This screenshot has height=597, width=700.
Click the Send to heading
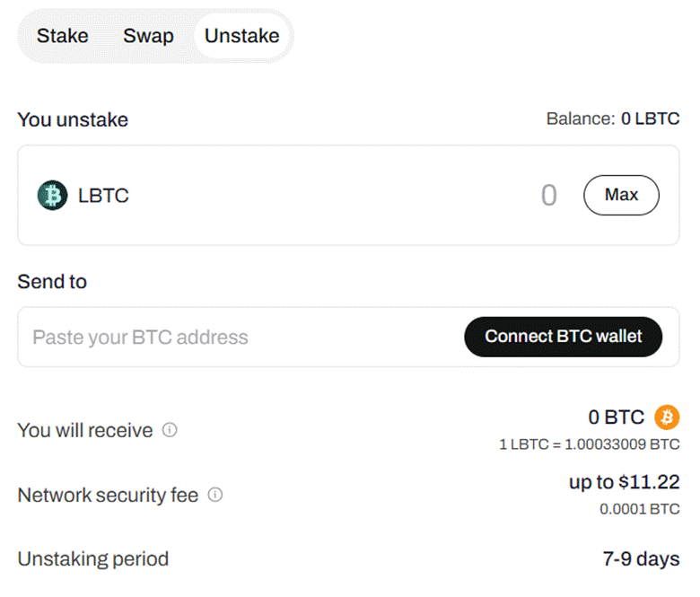tap(52, 282)
